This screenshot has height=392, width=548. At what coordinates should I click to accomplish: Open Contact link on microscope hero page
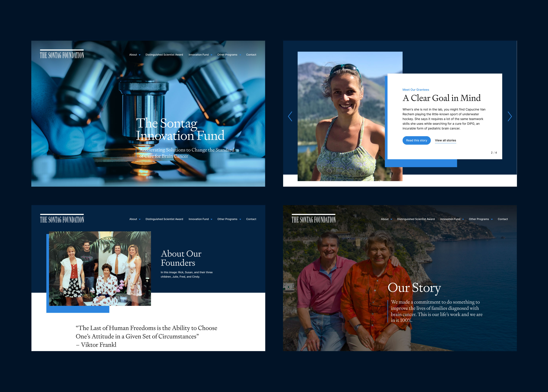[251, 55]
